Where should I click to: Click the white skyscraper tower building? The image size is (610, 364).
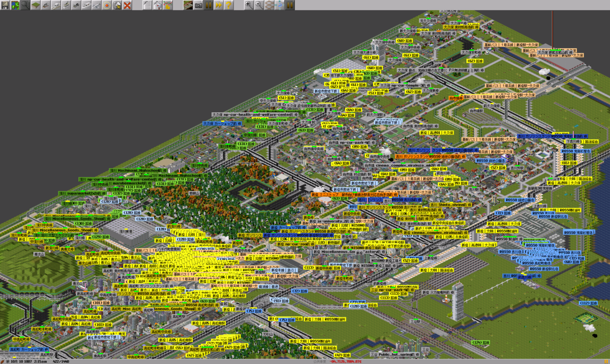tap(457, 301)
